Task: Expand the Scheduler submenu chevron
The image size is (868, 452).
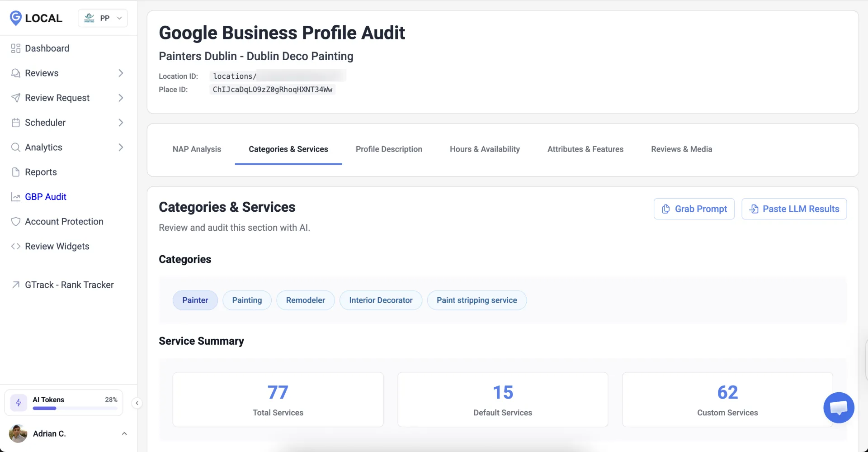Action: point(121,123)
